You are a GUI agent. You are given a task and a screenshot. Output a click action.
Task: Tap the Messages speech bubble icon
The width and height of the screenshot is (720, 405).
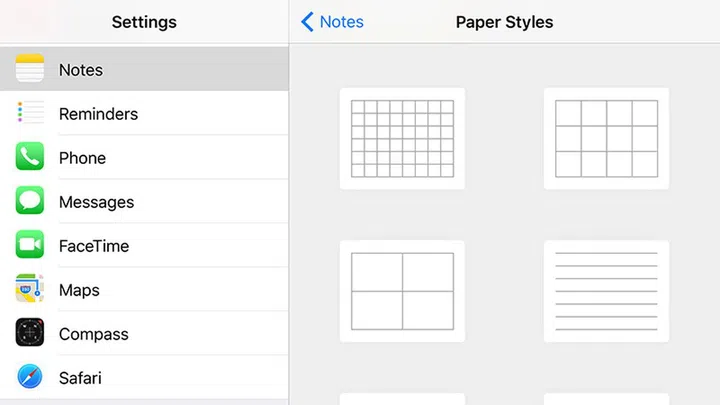30,202
